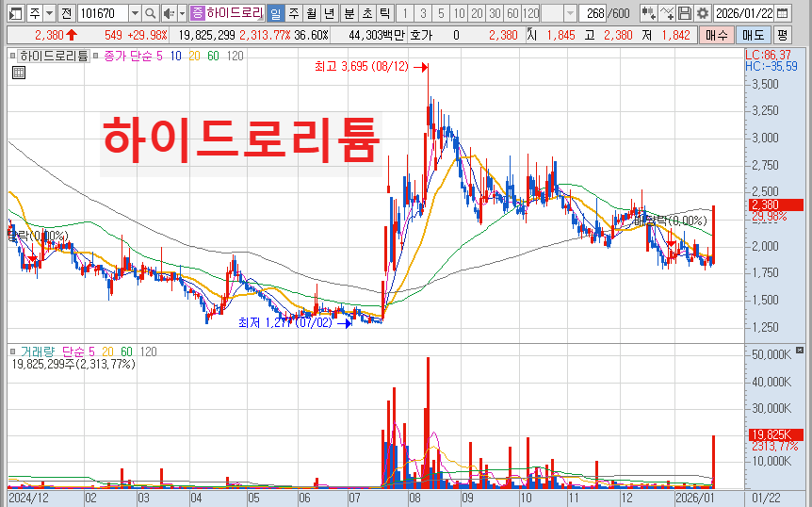
Task: Select the 120-period price MA legend
Action: [x=235, y=56]
